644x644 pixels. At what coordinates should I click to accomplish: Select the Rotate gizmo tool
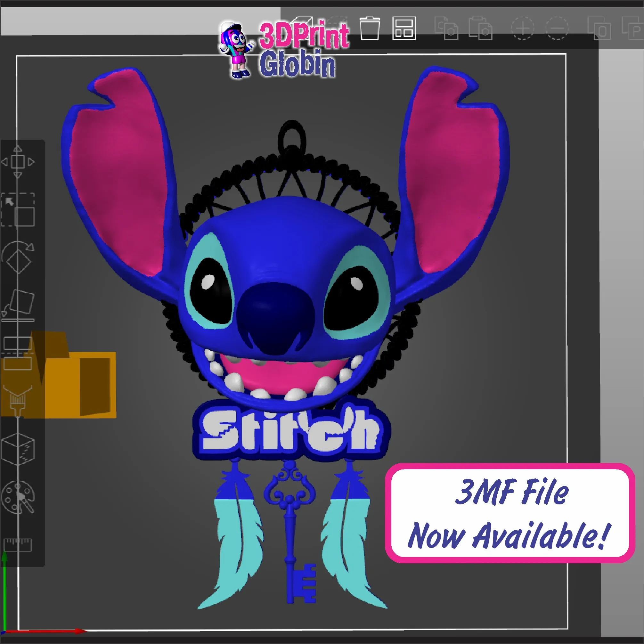pos(18,258)
